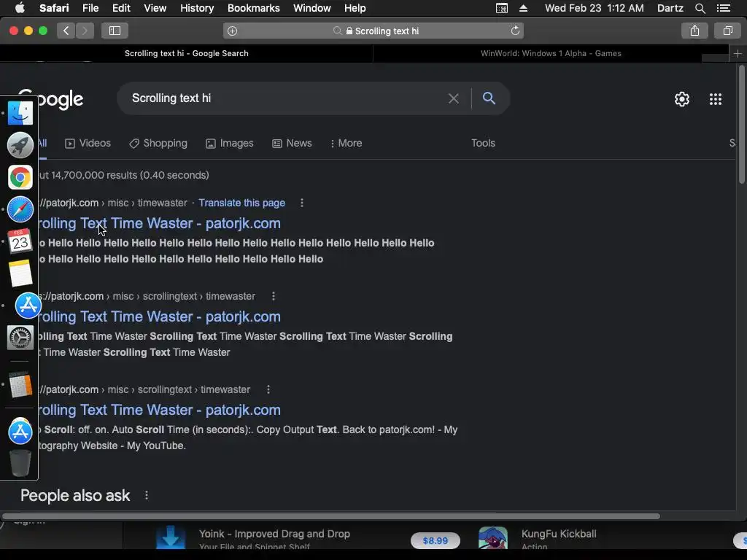
Task: Open first Scrolling Text Time Waster result
Action: pyautogui.click(x=159, y=223)
